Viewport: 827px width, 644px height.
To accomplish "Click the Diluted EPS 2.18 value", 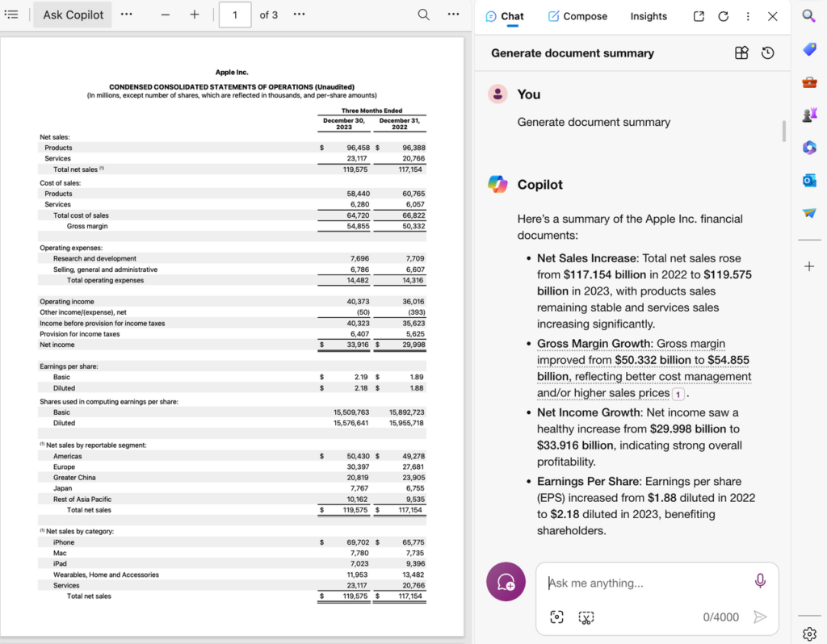I will [x=361, y=388].
